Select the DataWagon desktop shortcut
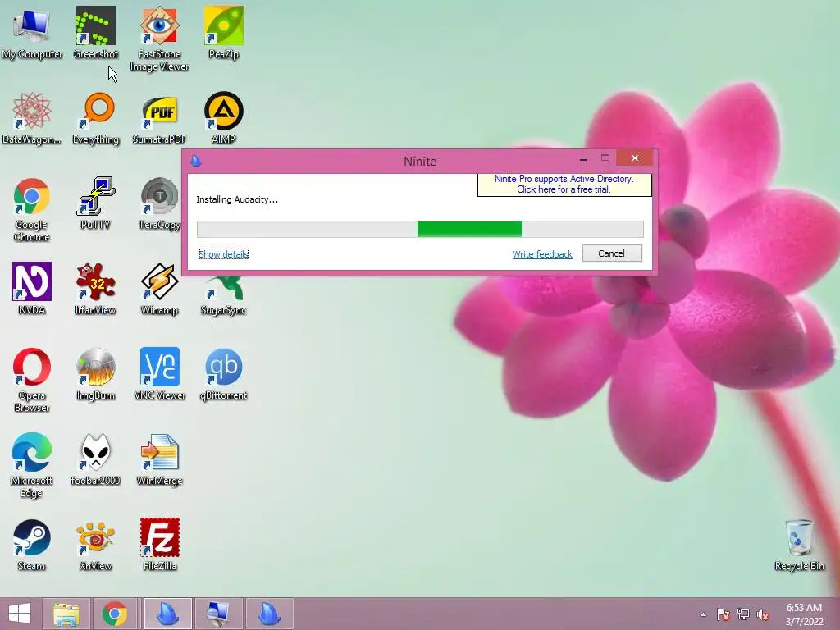 click(x=32, y=119)
